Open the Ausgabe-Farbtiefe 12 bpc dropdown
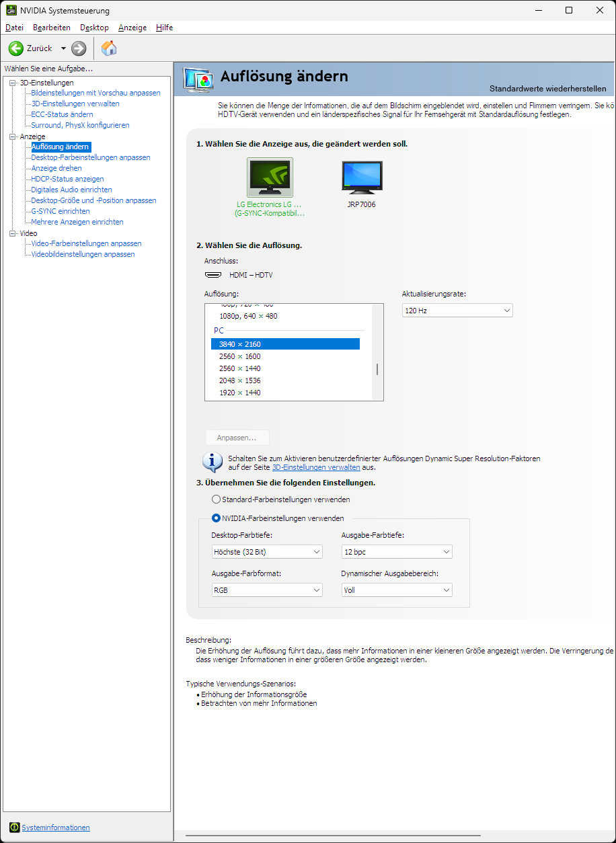 point(397,552)
